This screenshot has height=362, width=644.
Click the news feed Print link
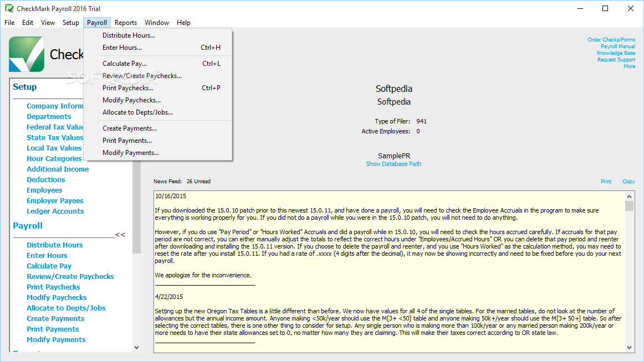(606, 181)
